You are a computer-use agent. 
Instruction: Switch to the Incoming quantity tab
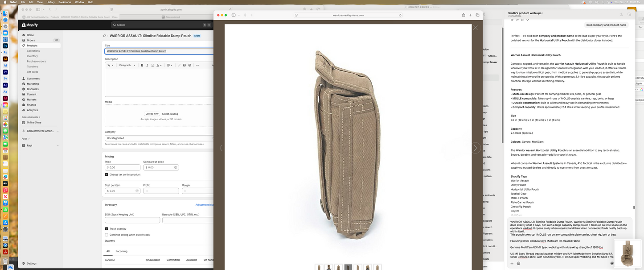[x=122, y=251]
